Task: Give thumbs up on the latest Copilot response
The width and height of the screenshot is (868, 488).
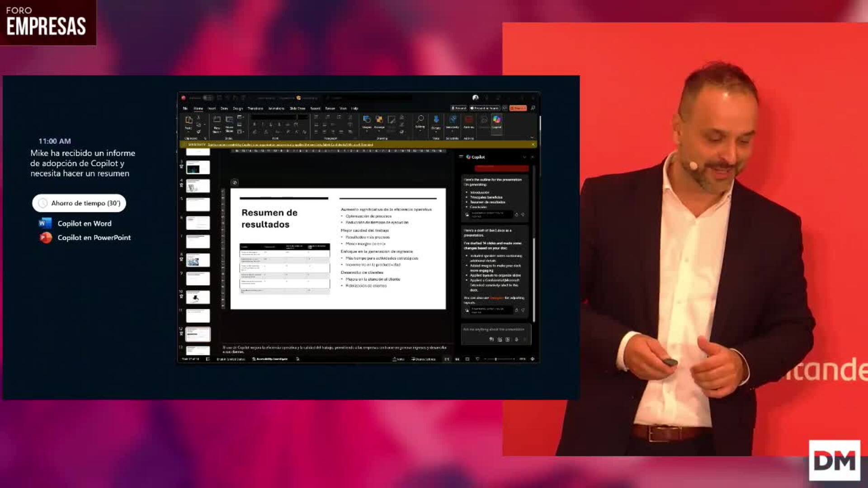Action: coord(516,310)
